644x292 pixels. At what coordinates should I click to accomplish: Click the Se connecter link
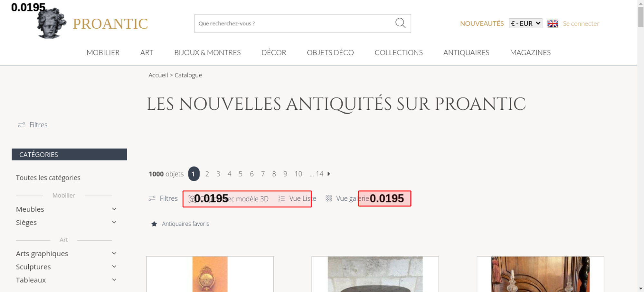(x=581, y=23)
